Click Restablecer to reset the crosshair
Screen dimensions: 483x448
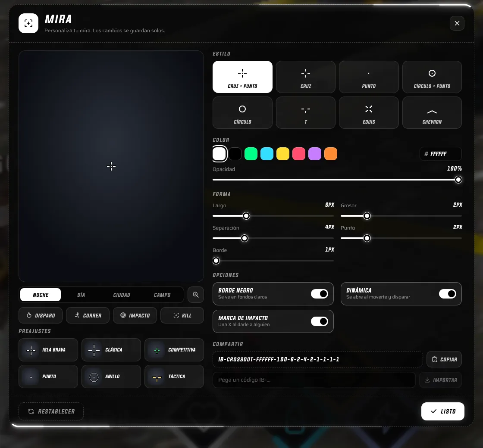pyautogui.click(x=51, y=411)
